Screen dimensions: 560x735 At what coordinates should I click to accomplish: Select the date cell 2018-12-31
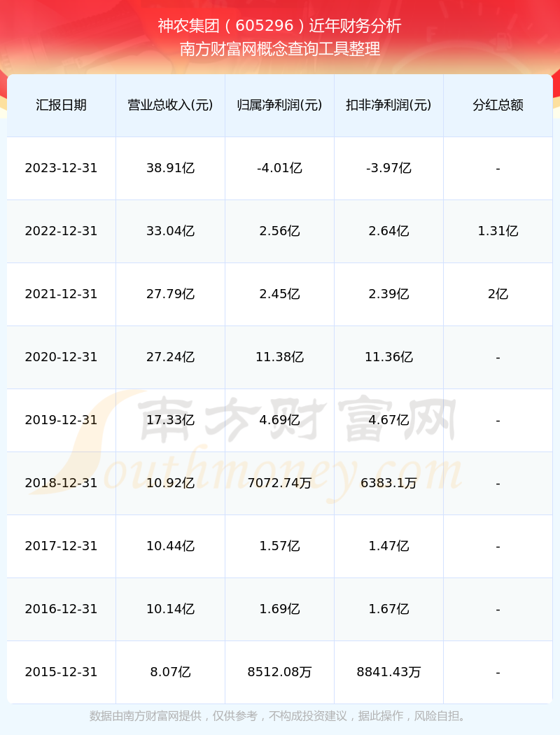tap(61, 483)
